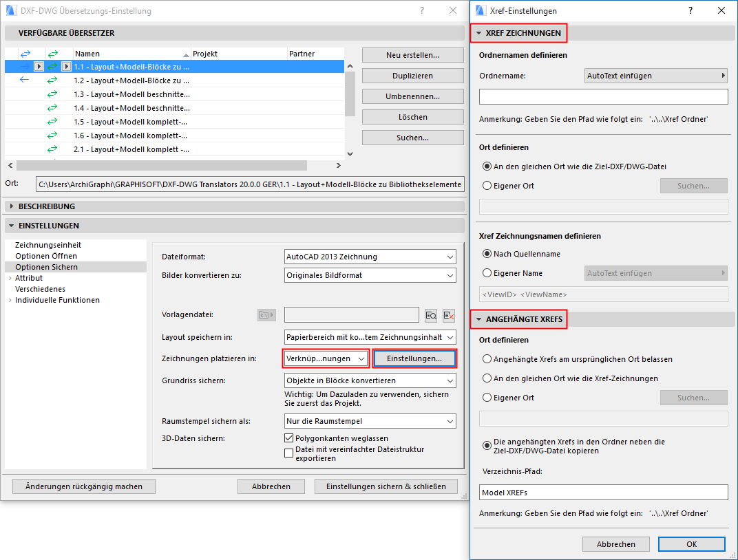Select 'Eigener Ort' radio under Xref Zeichnungen
This screenshot has height=560, width=738.
click(x=487, y=186)
